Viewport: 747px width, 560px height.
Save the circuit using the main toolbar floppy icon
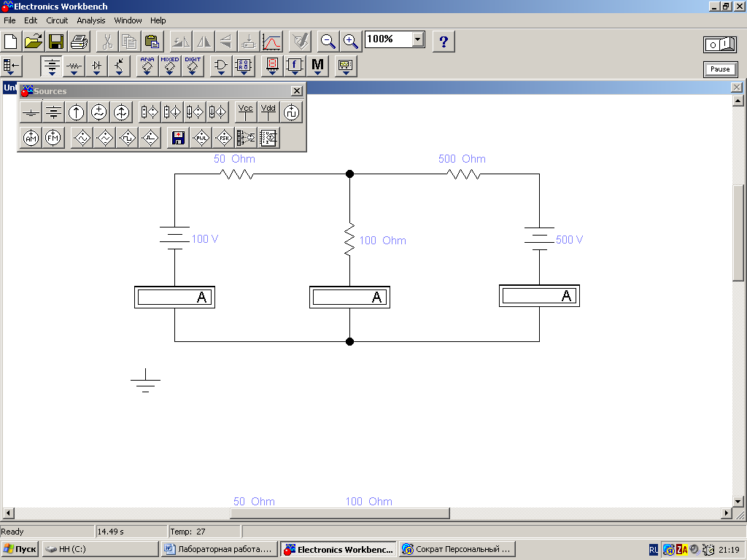pos(56,42)
